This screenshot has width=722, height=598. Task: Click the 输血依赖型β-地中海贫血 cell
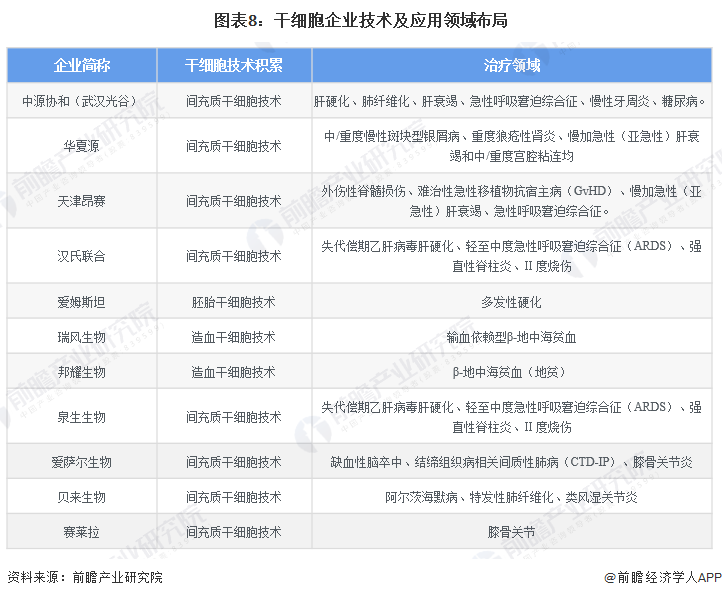tap(512, 337)
